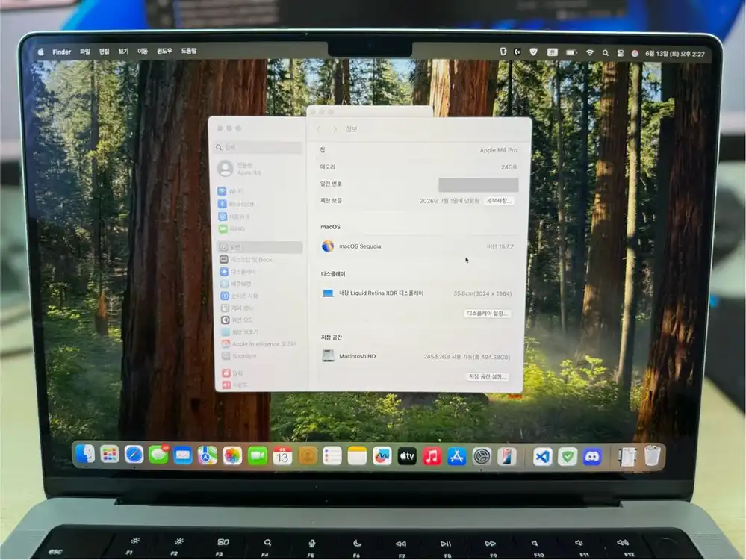
Task: Open green shield app in Dock
Action: pyautogui.click(x=568, y=457)
